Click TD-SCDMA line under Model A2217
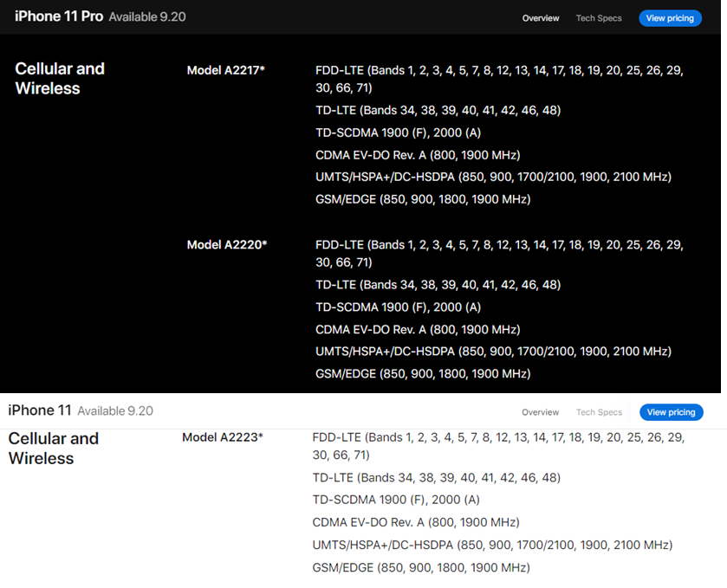This screenshot has width=727, height=588. (399, 132)
